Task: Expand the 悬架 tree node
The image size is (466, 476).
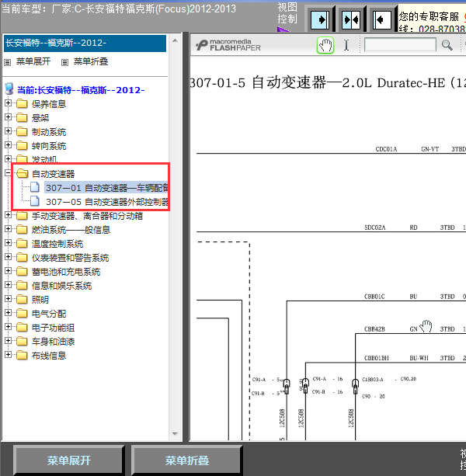Action: pos(9,117)
